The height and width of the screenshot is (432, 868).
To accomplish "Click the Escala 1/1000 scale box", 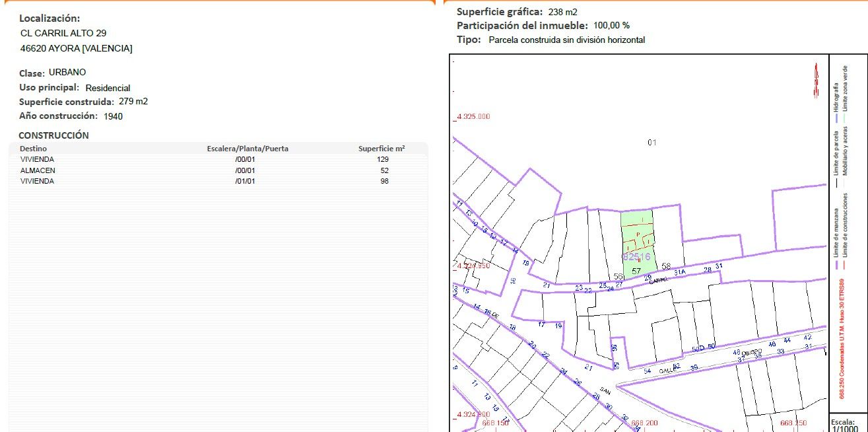I will tap(844, 425).
